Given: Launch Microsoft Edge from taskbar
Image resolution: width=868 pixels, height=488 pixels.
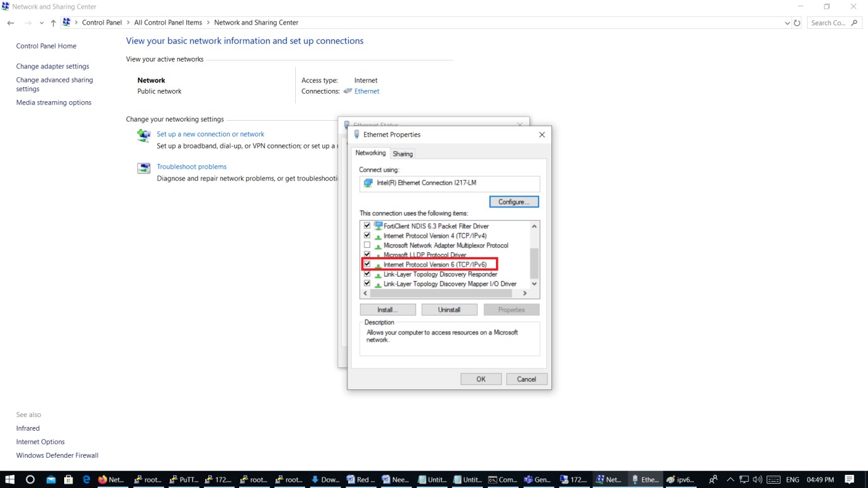Looking at the screenshot, I should (86, 479).
